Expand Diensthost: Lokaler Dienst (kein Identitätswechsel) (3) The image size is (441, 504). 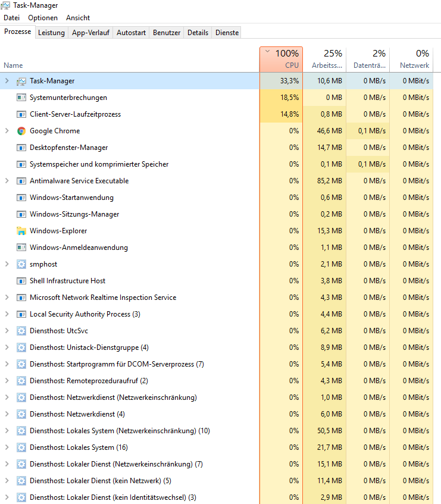tap(7, 497)
